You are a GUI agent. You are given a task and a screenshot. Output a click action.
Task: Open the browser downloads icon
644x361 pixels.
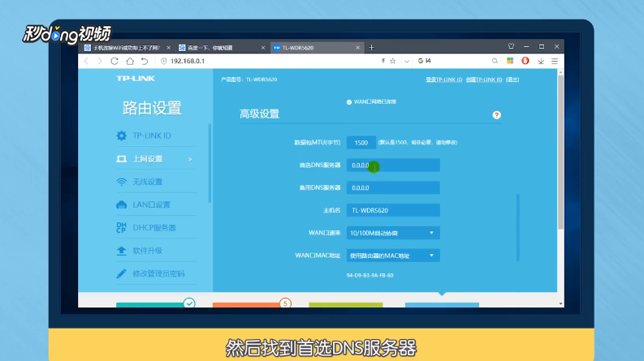pyautogui.click(x=541, y=61)
